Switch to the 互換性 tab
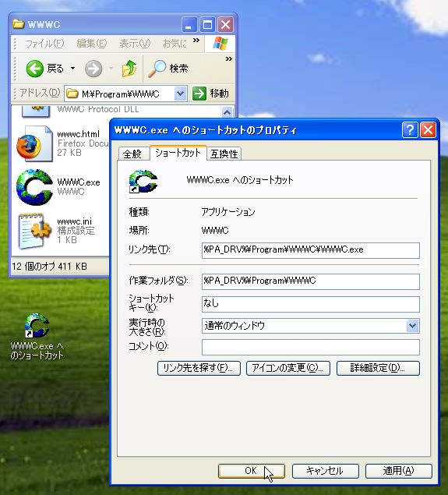Screen dimensions: 448x495 pos(224,154)
